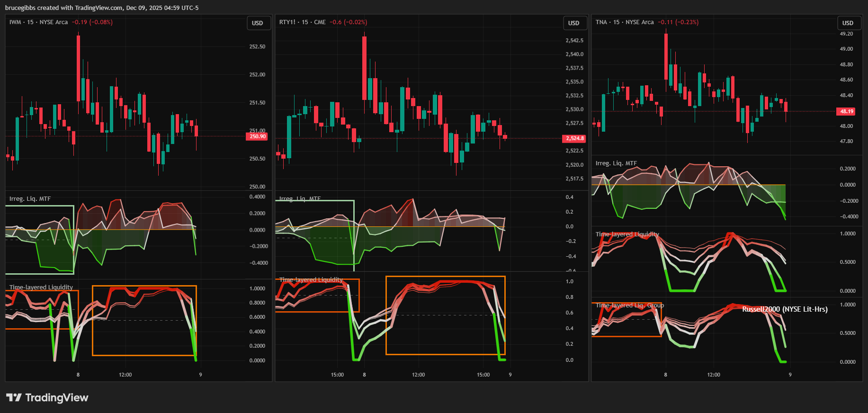Click Time-layered Liquidity label in IWM panel

pyautogui.click(x=41, y=287)
